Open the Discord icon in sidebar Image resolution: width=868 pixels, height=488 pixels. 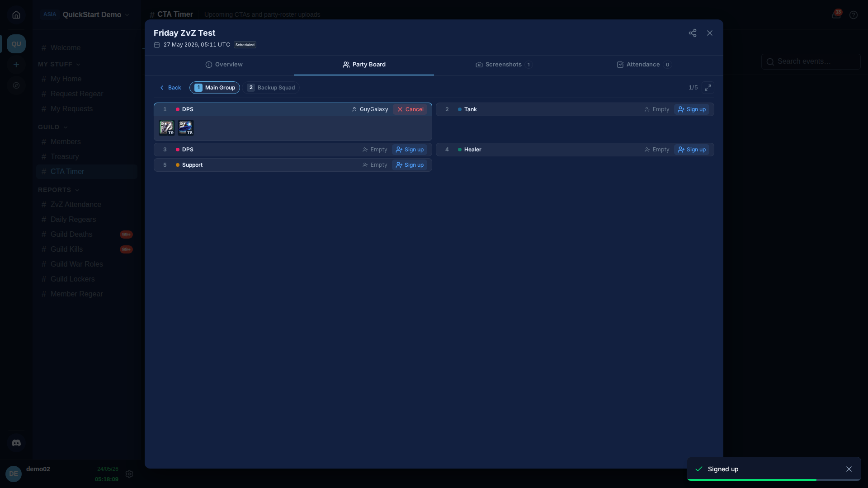16,443
